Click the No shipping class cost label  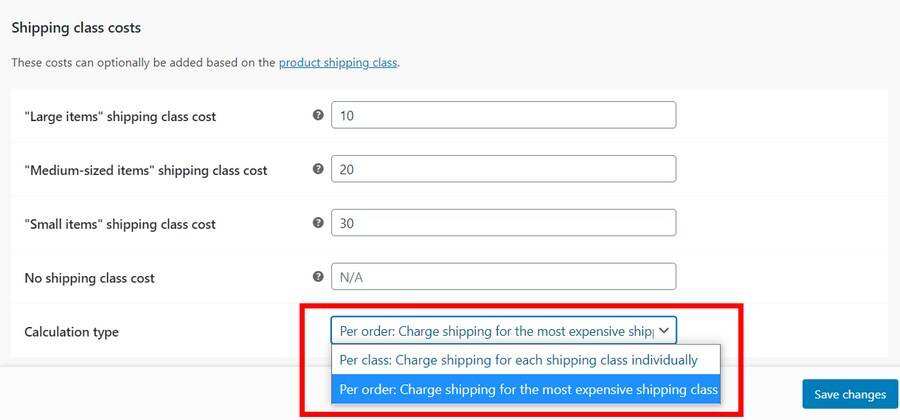pos(89,278)
